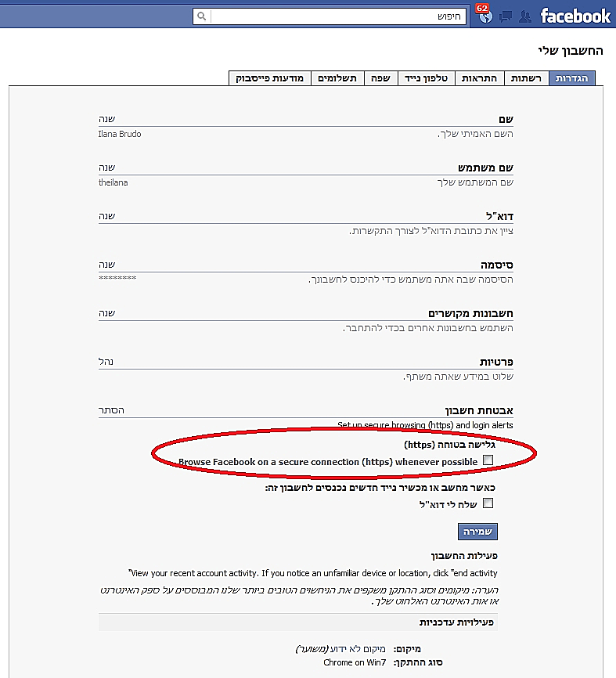Expand the Name section via its change link
The height and width of the screenshot is (678, 616).
pyautogui.click(x=107, y=118)
